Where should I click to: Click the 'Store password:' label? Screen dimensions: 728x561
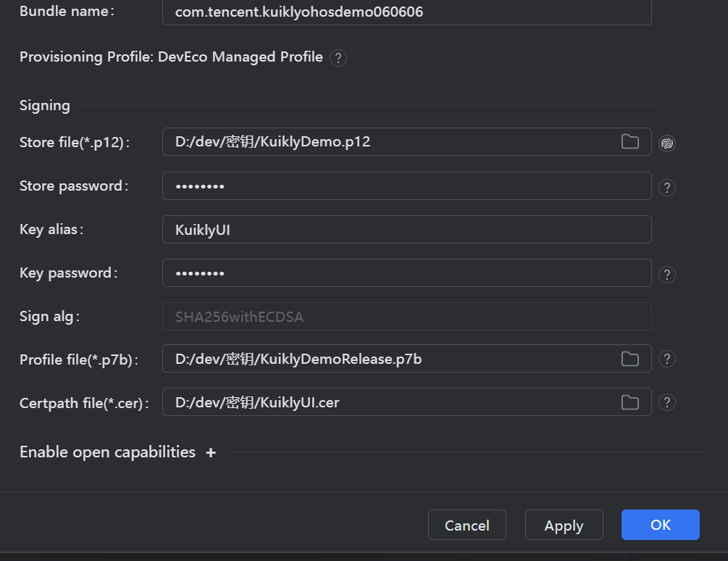click(74, 186)
